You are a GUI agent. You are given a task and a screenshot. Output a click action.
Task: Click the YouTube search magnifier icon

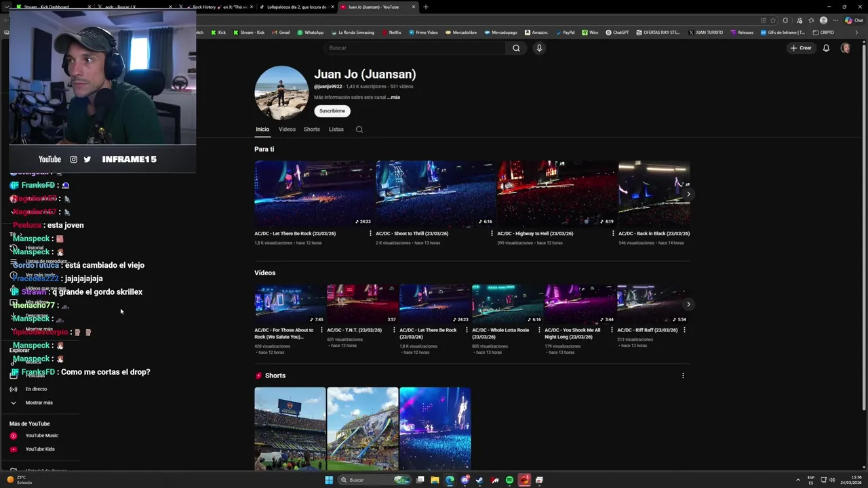[516, 48]
